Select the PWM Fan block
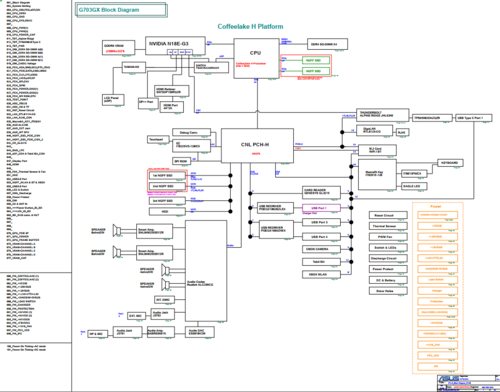Screen dimensions: 500x392 388,237
